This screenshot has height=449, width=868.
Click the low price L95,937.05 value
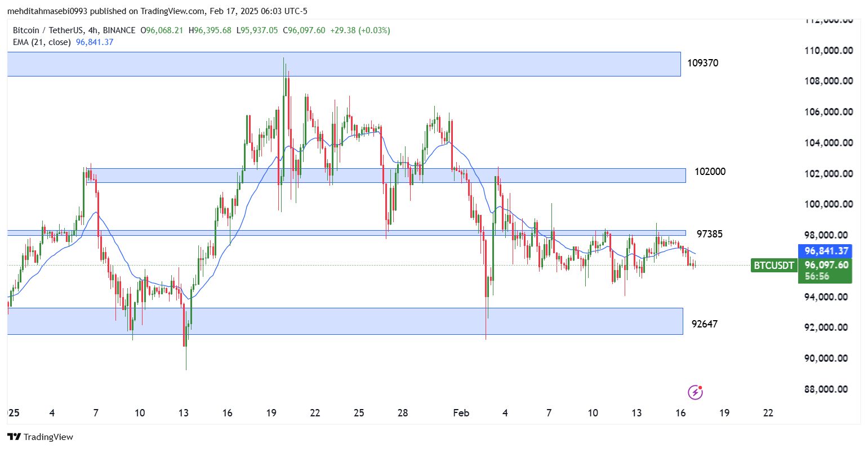point(257,30)
